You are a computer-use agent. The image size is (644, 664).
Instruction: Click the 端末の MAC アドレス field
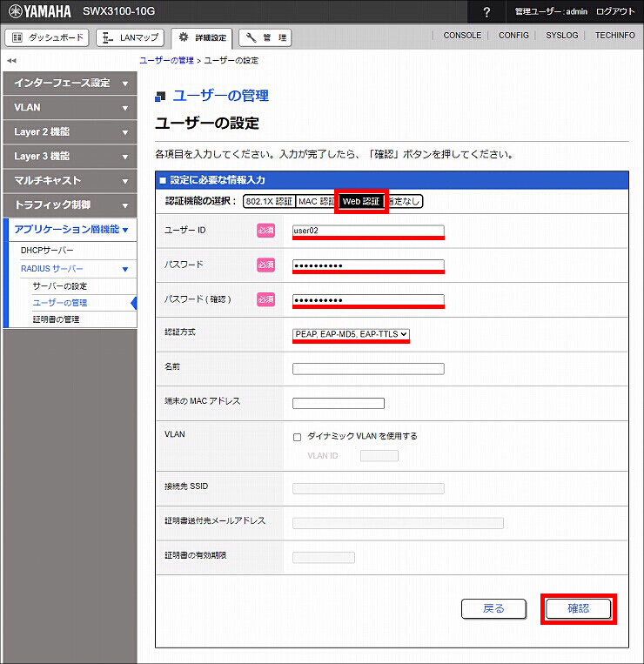coord(339,403)
